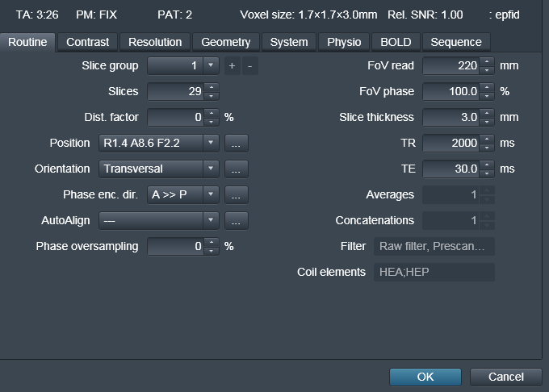The height and width of the screenshot is (392, 549).
Task: Open the Position dropdown list
Action: (211, 144)
